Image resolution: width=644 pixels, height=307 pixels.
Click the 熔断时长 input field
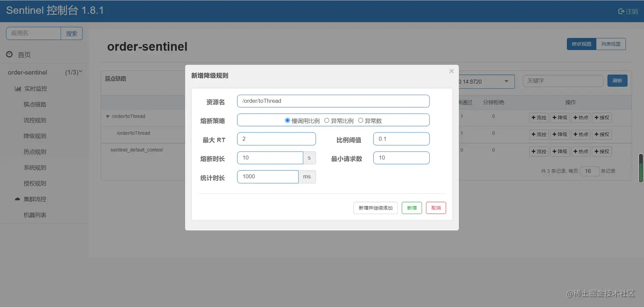click(270, 158)
